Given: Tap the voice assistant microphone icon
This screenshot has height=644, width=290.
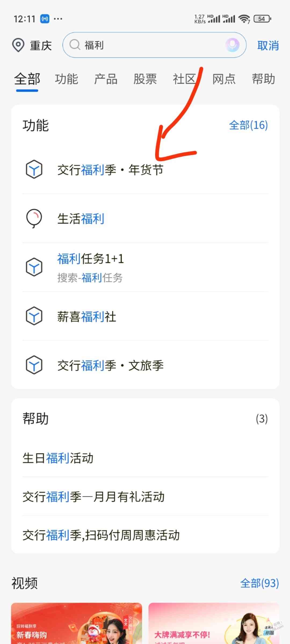Looking at the screenshot, I should pyautogui.click(x=232, y=45).
